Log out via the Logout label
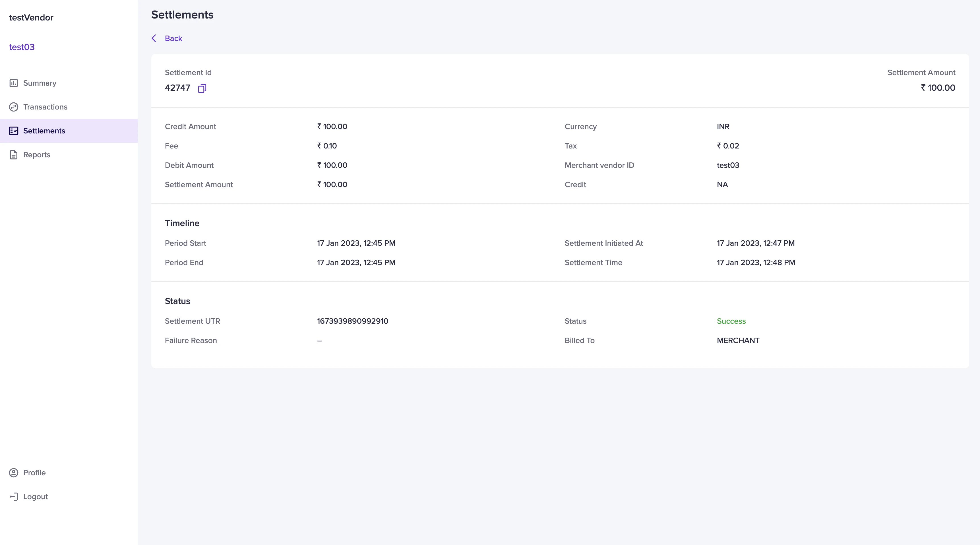The width and height of the screenshot is (980, 545). tap(35, 497)
